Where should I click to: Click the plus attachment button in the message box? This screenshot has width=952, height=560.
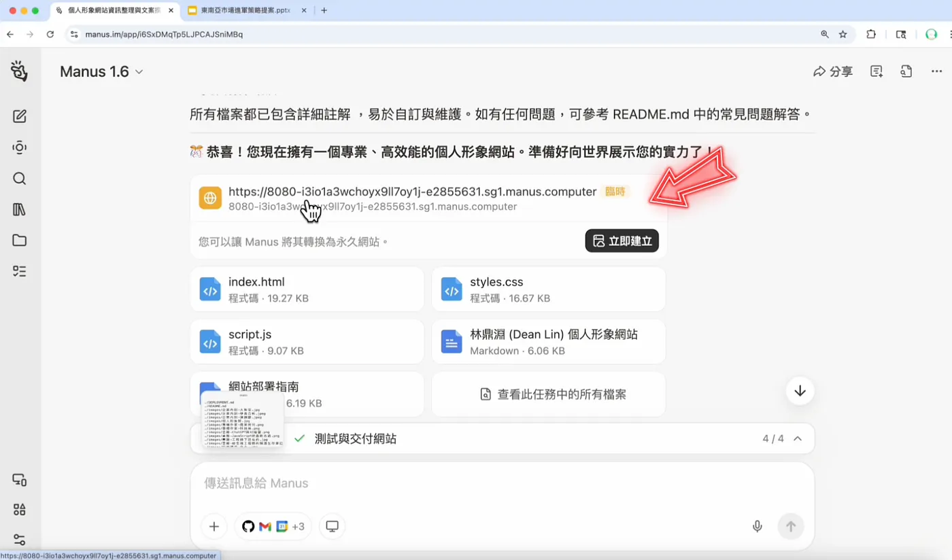tap(214, 526)
